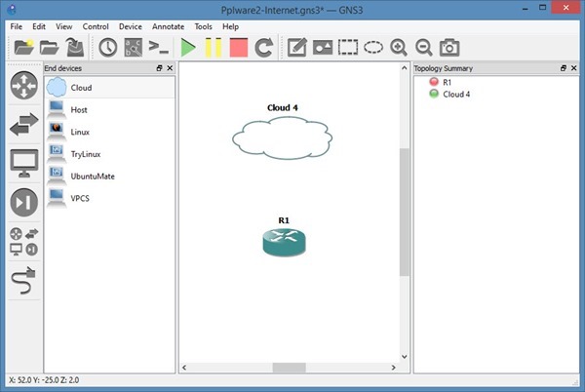Click the Zoom in magnifier icon

399,48
